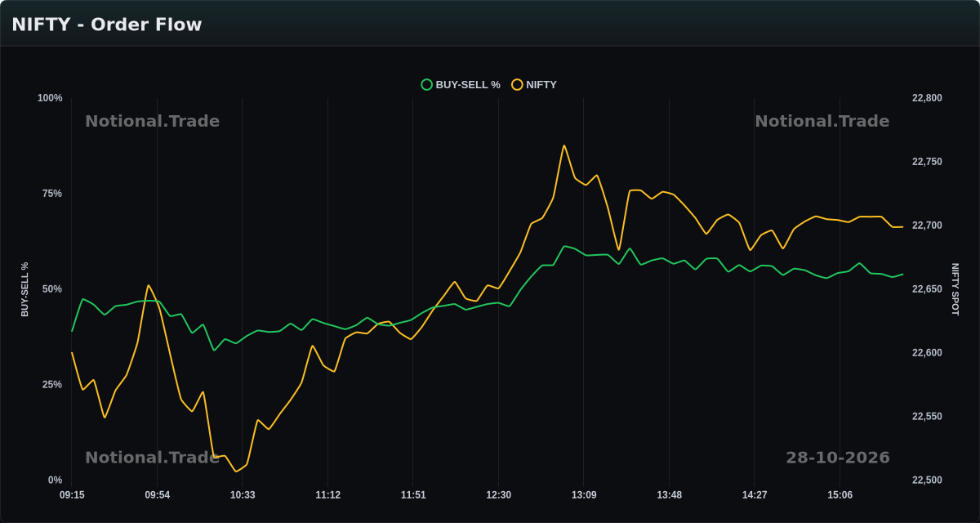The image size is (980, 523).
Task: Click the 14:27 time axis label
Action: 755,495
